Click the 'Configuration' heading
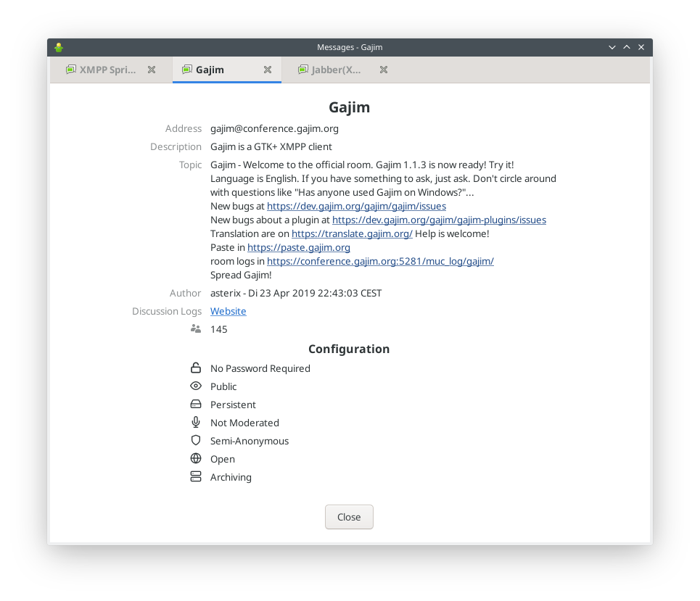The height and width of the screenshot is (601, 700). click(349, 349)
